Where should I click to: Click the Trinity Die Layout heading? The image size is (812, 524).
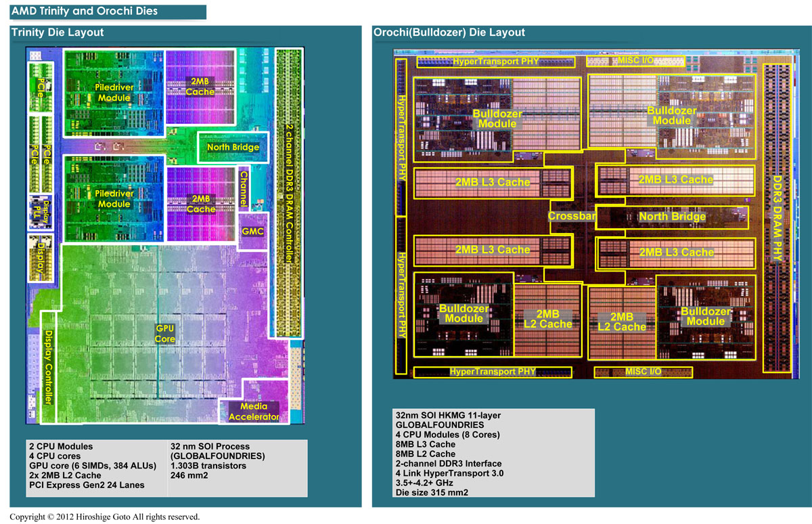pyautogui.click(x=57, y=32)
